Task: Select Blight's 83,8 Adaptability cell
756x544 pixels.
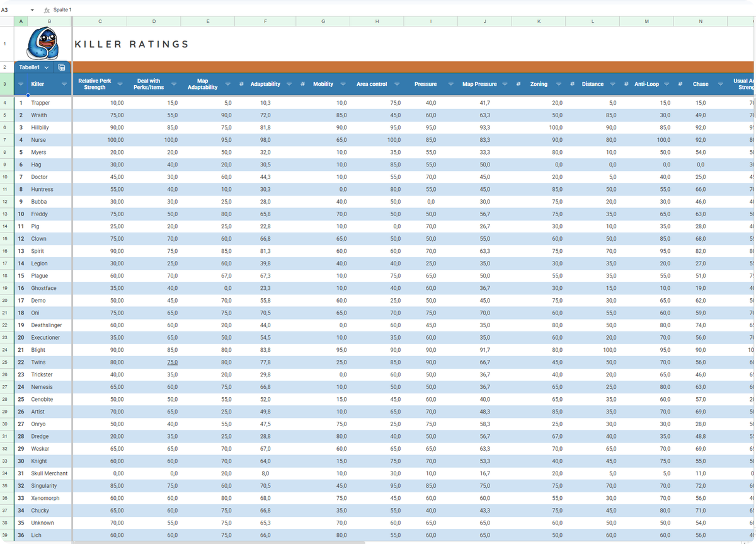Action: (x=265, y=350)
